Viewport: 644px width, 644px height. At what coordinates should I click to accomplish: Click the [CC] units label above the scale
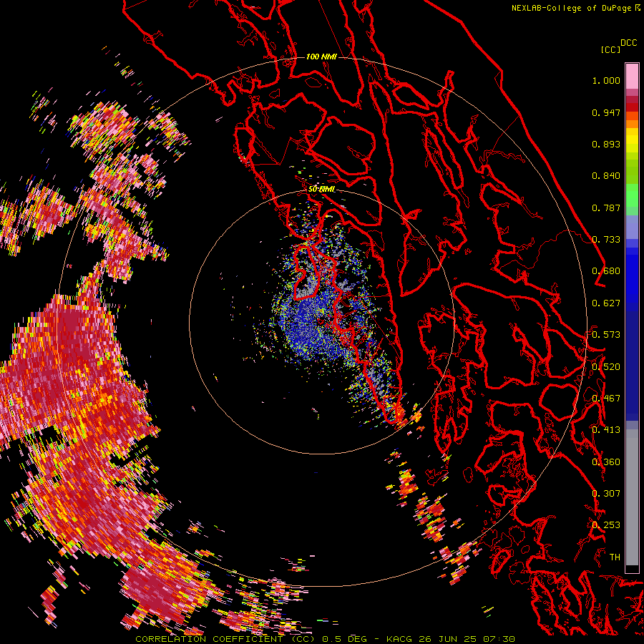coord(610,49)
